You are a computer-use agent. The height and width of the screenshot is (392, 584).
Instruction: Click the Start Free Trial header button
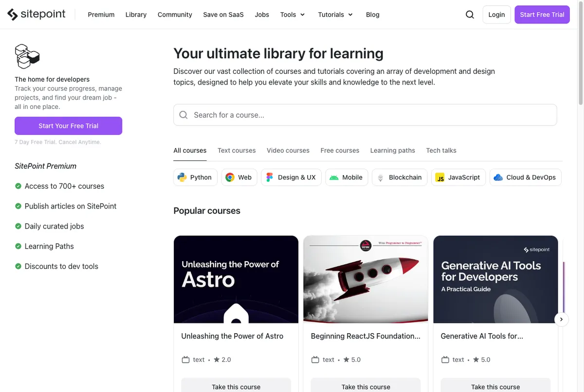[542, 15]
